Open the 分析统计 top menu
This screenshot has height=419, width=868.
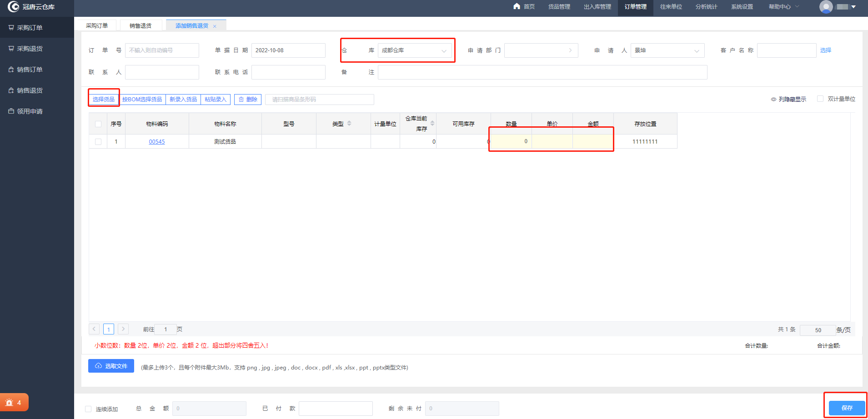click(x=706, y=7)
